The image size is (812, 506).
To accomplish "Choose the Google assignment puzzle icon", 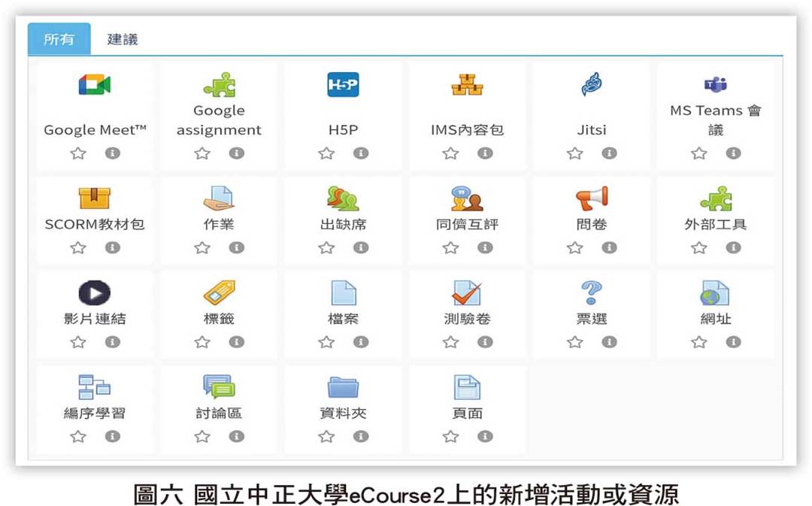I will (219, 85).
